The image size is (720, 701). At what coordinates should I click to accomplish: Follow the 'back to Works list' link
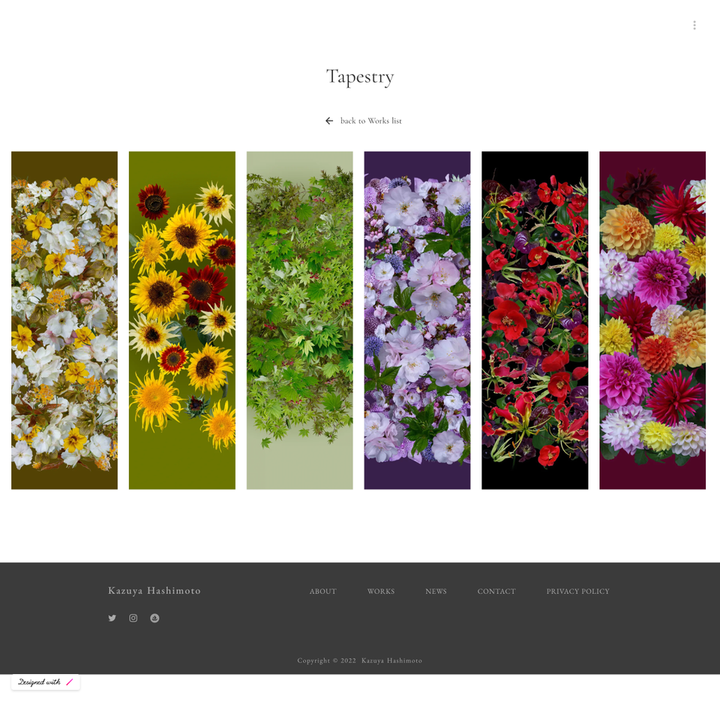coord(371,121)
